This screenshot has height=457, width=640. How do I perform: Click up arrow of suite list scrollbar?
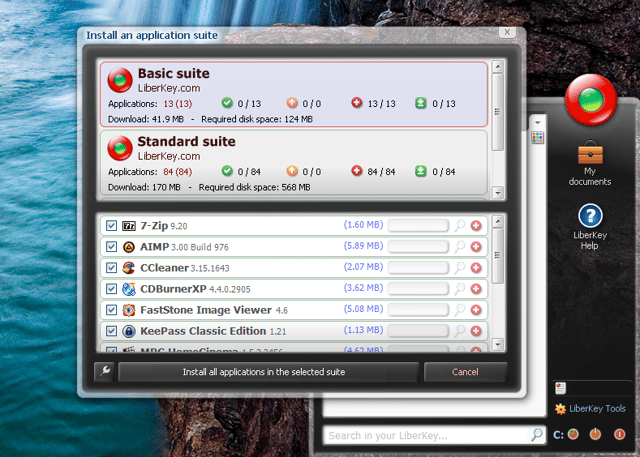pos(498,67)
